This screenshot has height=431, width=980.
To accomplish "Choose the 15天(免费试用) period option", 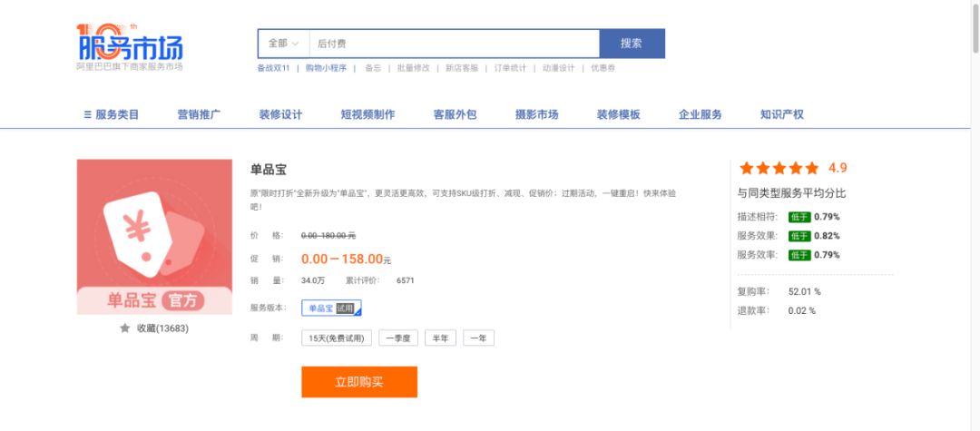I will coord(337,338).
